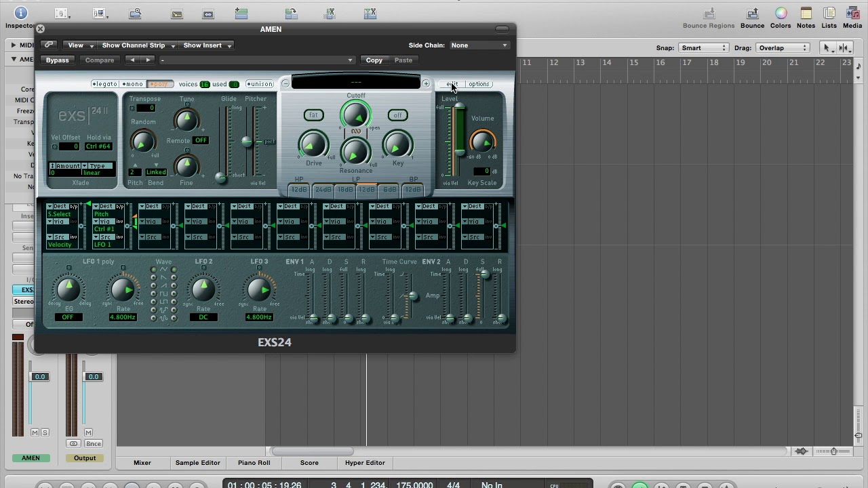
Task: Switch to the Score tab
Action: pos(309,463)
